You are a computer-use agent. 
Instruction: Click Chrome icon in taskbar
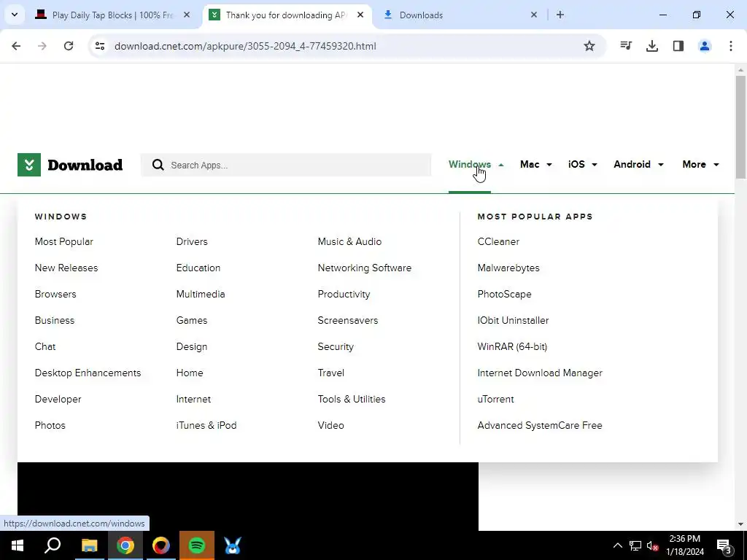click(x=125, y=545)
